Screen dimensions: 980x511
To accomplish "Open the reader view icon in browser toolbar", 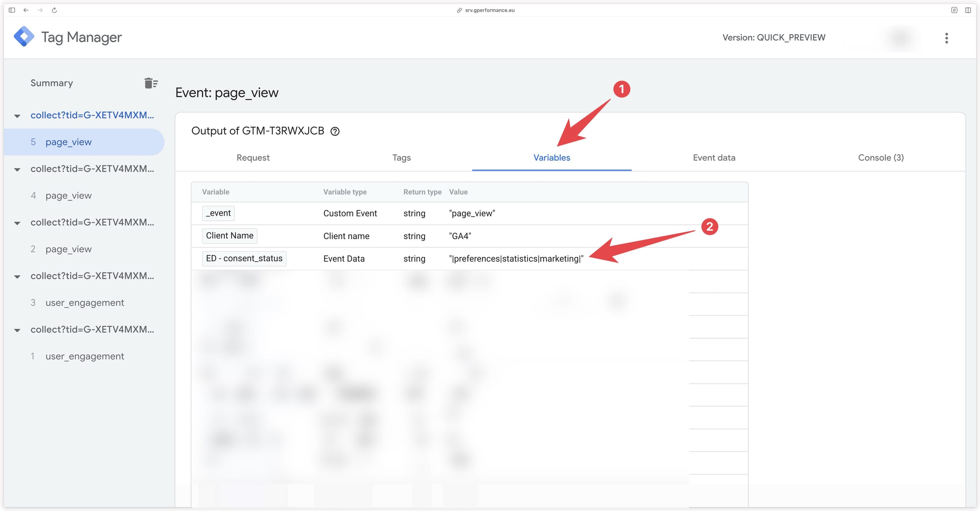I will click(954, 10).
